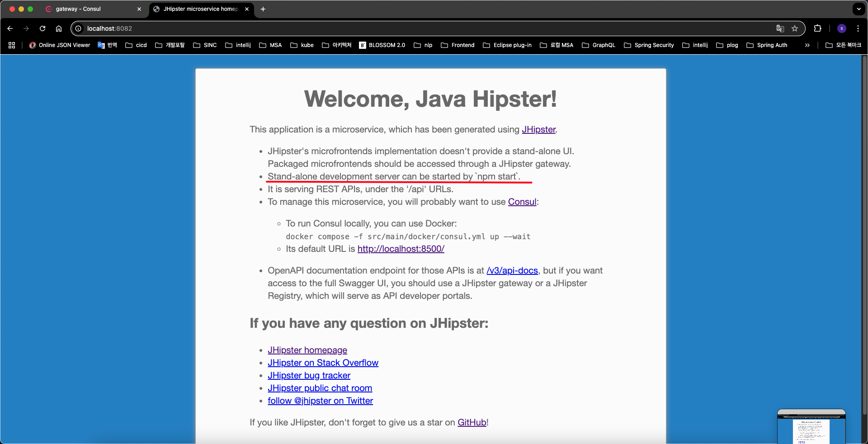
Task: Open the apps grid in bookmarks bar
Action: point(12,45)
